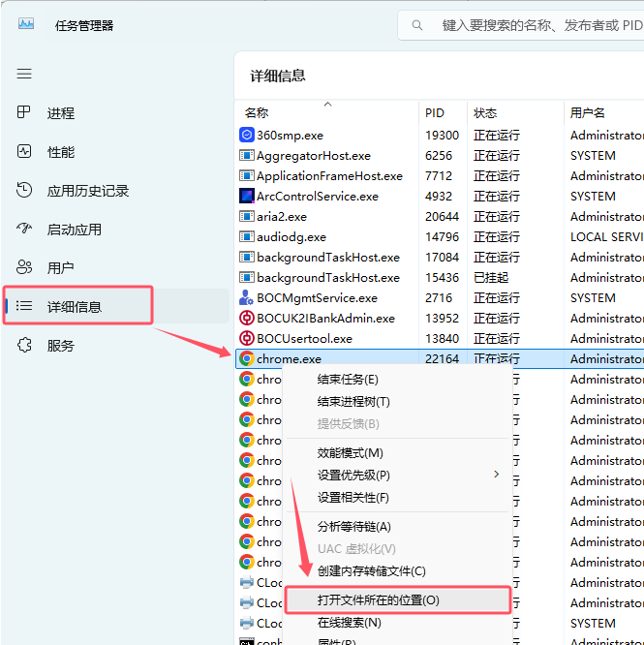The width and height of the screenshot is (644, 645).
Task: Open the 用户 (Users) page icon
Action: point(24,267)
